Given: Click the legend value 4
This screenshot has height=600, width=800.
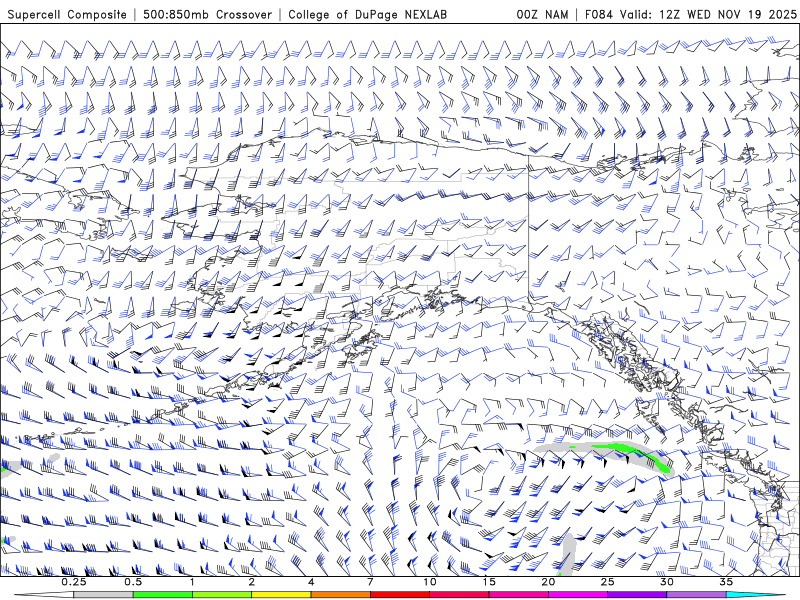Looking at the screenshot, I should (311, 582).
